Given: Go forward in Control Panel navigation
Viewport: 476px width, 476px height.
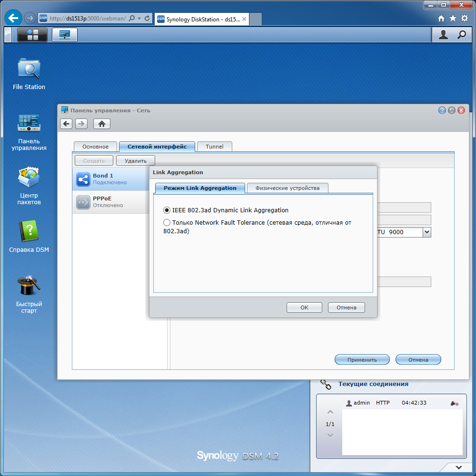Looking at the screenshot, I should coord(81,124).
